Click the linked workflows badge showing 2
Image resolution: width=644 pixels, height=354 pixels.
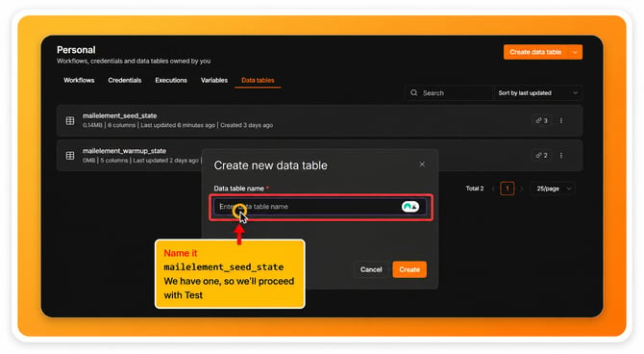click(541, 156)
